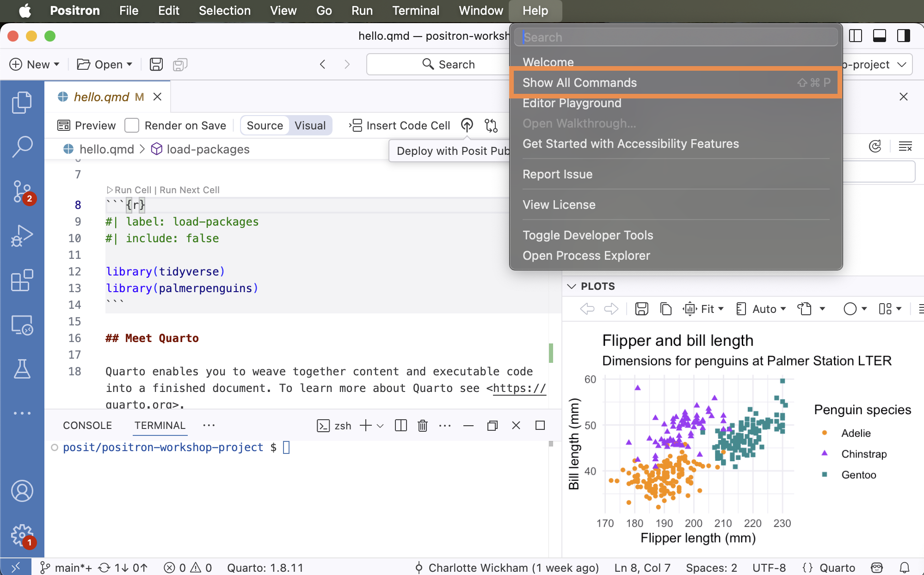Viewport: 924px width, 575px height.
Task: Toggle primary side bar layout icon
Action: click(855, 36)
